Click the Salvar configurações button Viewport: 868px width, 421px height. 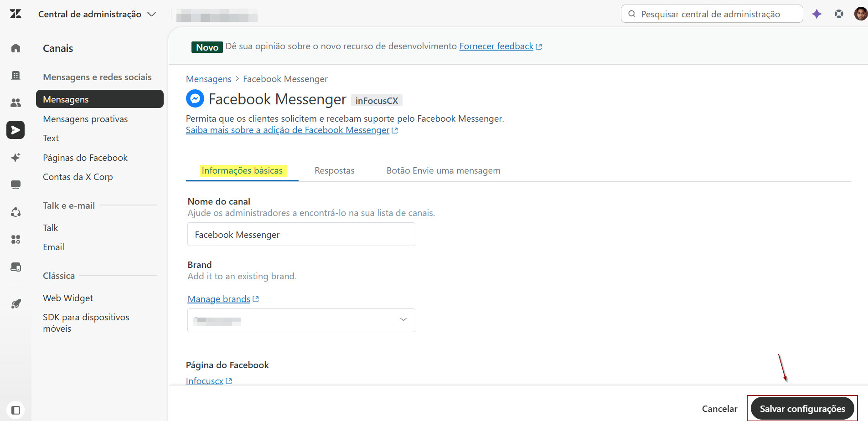(x=802, y=408)
